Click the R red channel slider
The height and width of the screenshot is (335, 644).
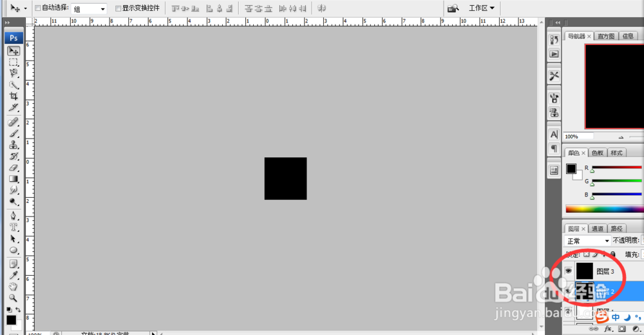click(x=616, y=167)
